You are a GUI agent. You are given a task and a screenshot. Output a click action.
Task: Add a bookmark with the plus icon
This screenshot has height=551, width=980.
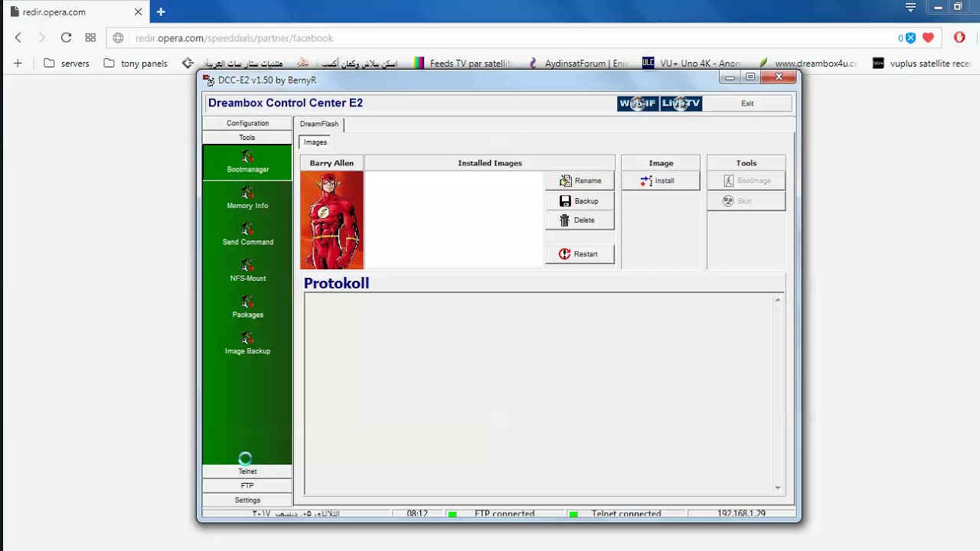point(18,64)
